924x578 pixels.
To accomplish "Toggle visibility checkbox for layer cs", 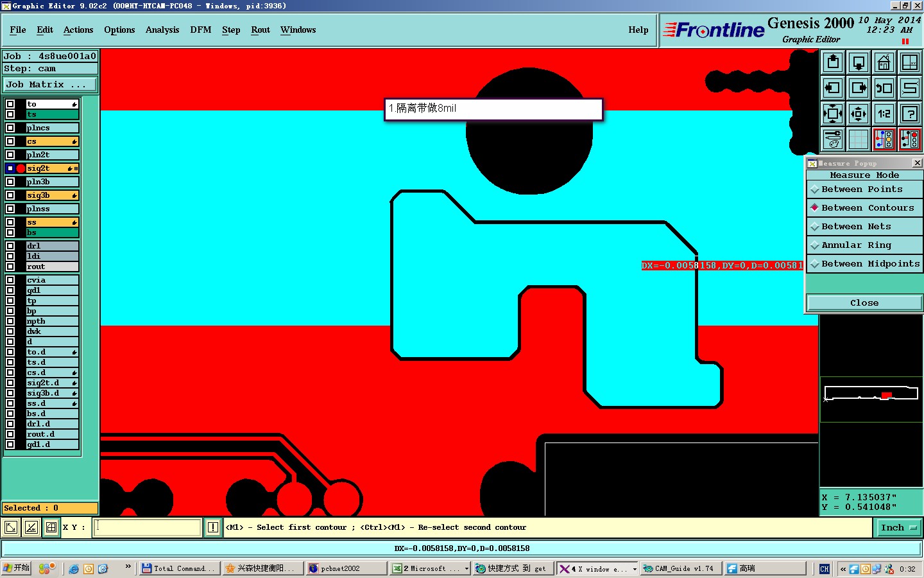I will tap(10, 141).
